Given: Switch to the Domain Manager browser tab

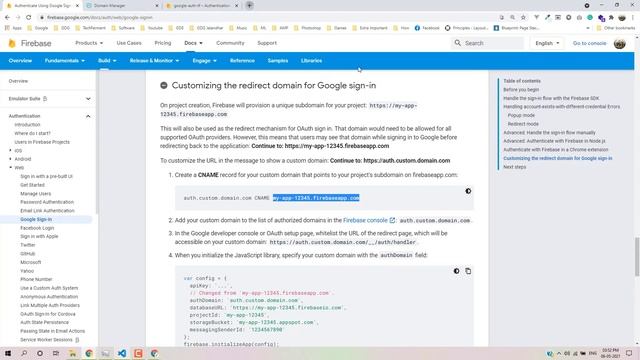Looking at the screenshot, I should 122,6.
